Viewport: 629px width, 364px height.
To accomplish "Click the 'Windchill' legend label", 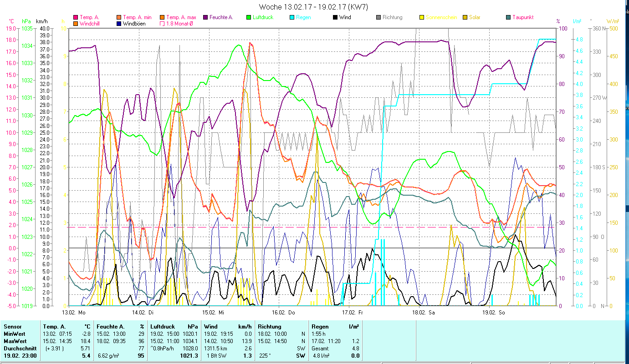I will (90, 24).
